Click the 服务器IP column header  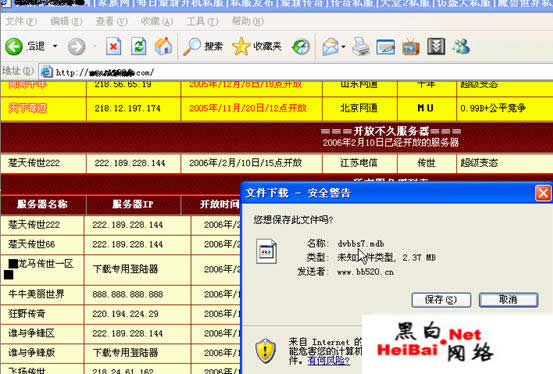133,204
